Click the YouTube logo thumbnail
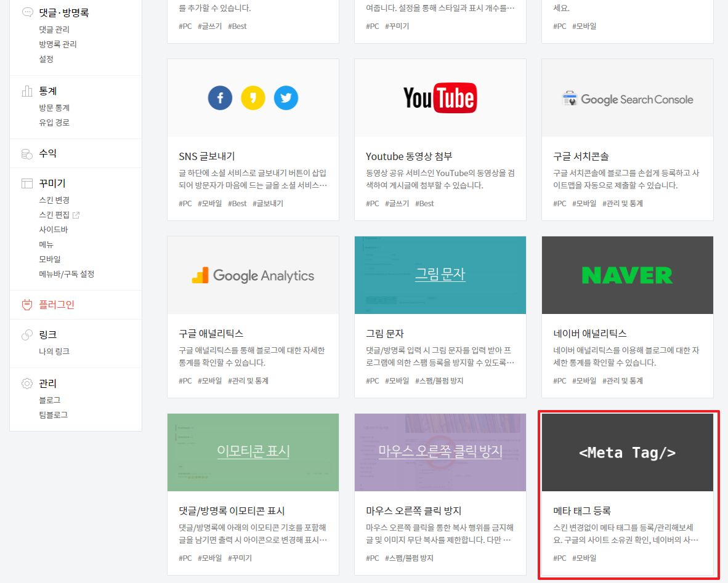Viewport: 728px width, 583px height. [440, 98]
